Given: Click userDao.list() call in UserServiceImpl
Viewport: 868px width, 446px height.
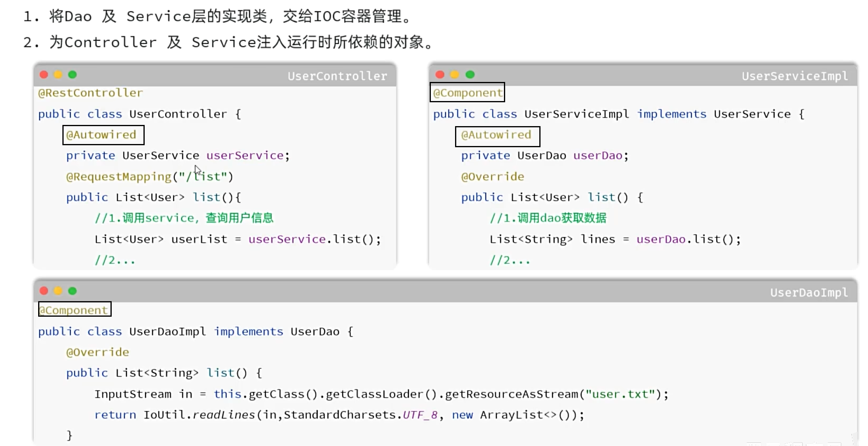Looking at the screenshot, I should click(x=685, y=239).
